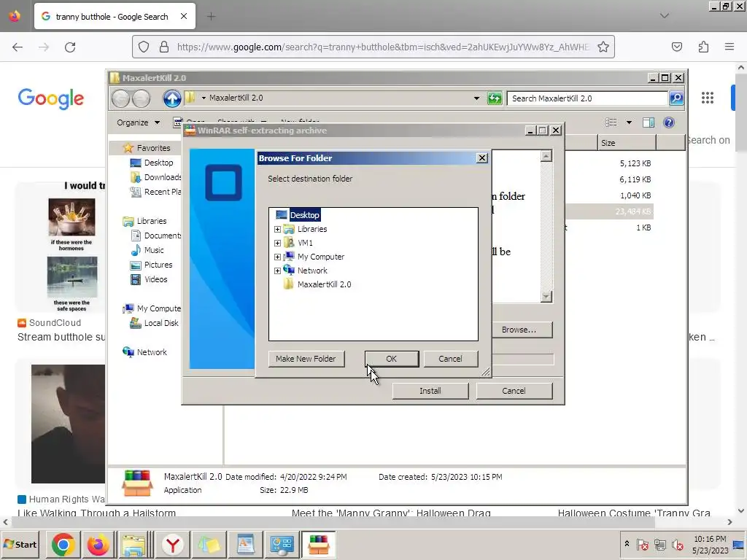The width and height of the screenshot is (747, 560).
Task: Close the Browse For Folder dialog
Action: tap(482, 158)
